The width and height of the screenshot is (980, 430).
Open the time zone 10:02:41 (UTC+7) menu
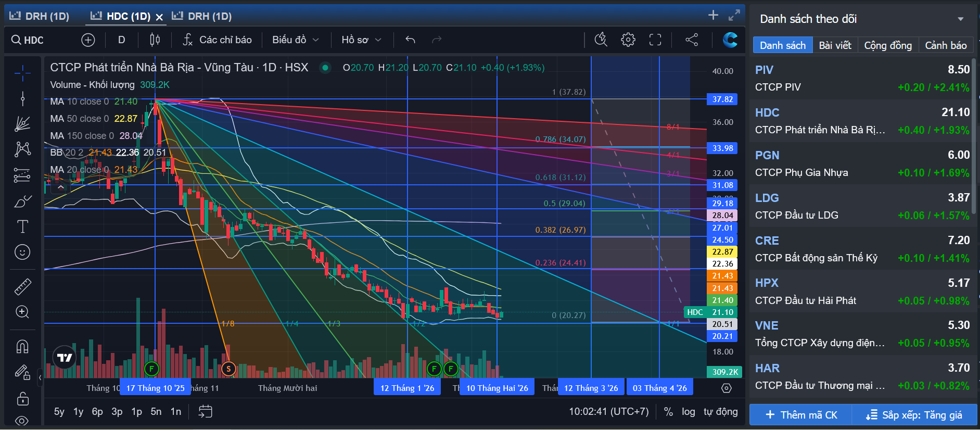coord(609,412)
